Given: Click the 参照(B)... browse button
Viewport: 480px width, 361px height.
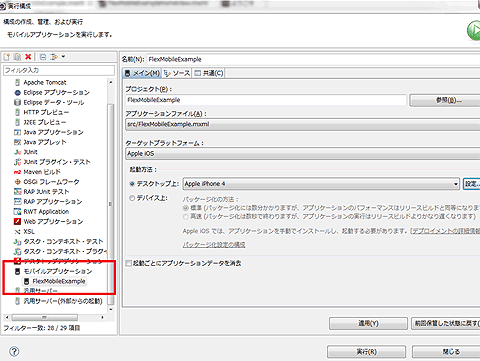Looking at the screenshot, I should 445,100.
